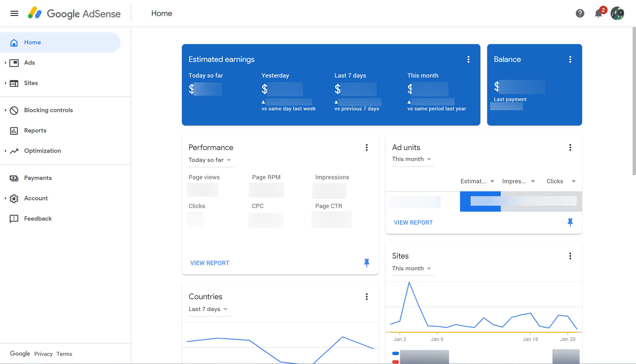The width and height of the screenshot is (636, 364).
Task: Select Blocking controls in the sidebar
Action: click(x=48, y=110)
